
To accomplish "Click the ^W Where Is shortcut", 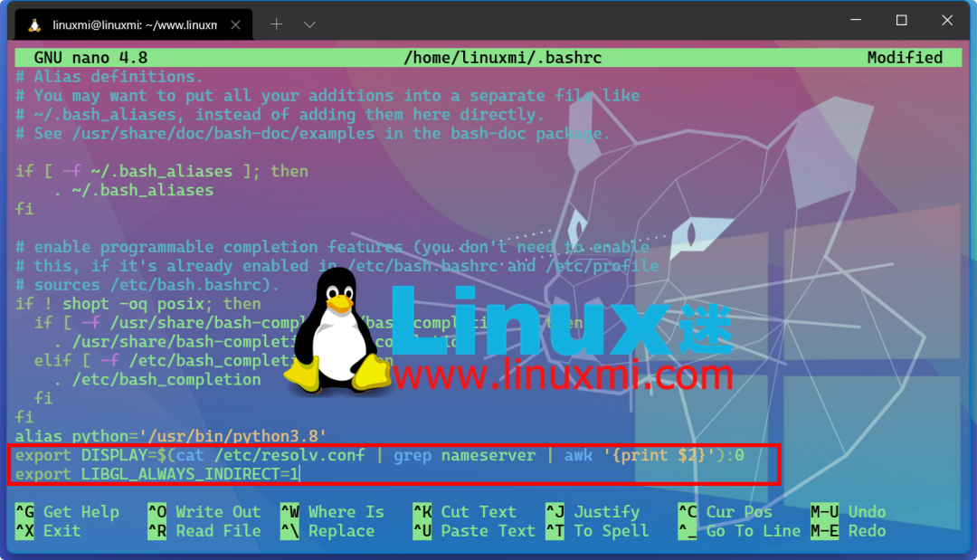I will tap(332, 512).
